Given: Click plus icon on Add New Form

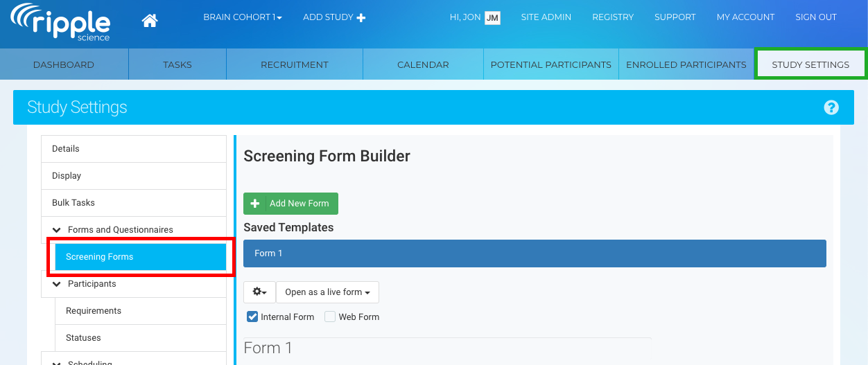Looking at the screenshot, I should [x=254, y=204].
